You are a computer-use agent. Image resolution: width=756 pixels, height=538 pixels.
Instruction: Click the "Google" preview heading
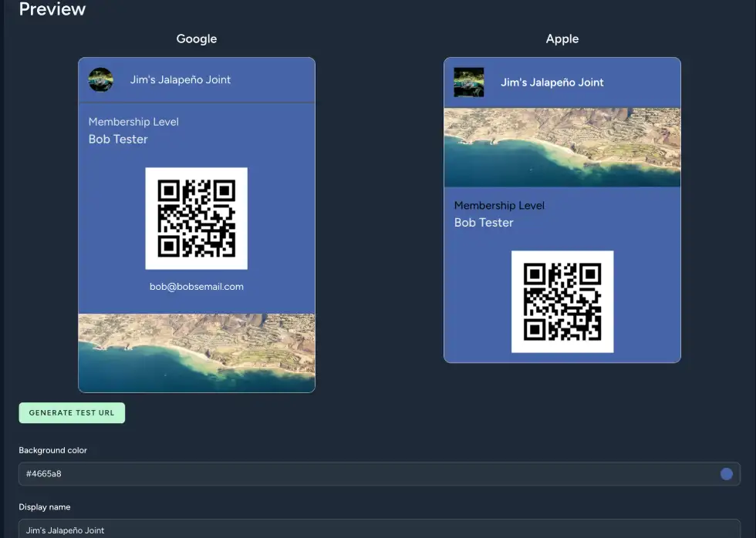tap(196, 39)
